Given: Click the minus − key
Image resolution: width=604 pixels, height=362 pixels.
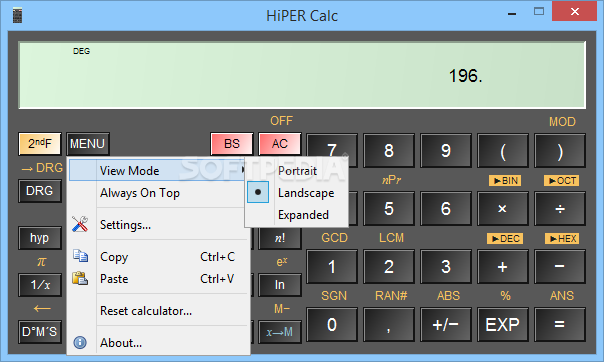Looking at the screenshot, I should pos(560,266).
